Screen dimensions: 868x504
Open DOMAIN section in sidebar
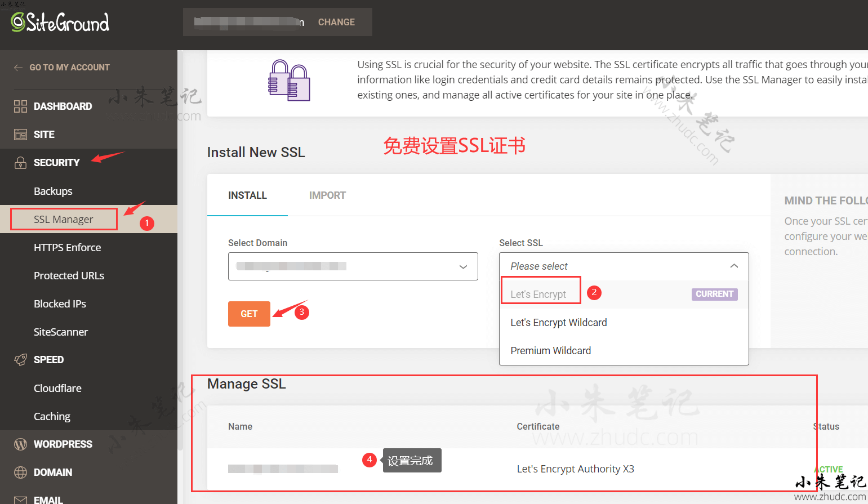click(x=53, y=472)
